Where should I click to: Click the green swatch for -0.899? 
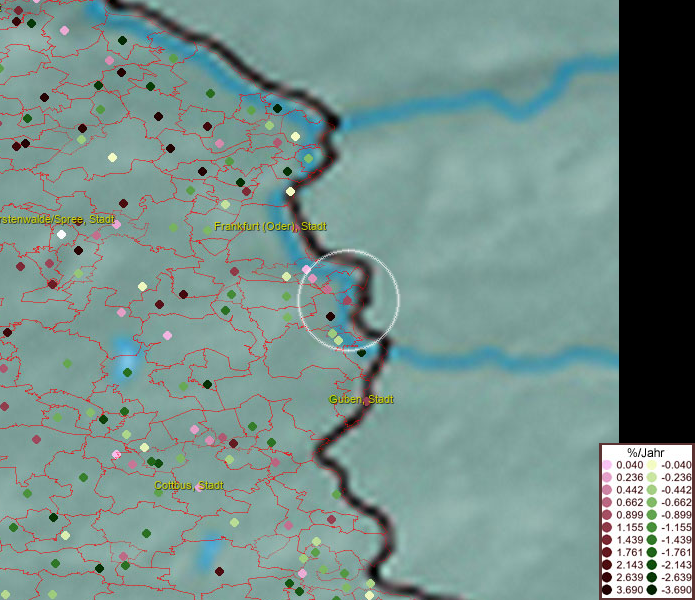point(652,515)
